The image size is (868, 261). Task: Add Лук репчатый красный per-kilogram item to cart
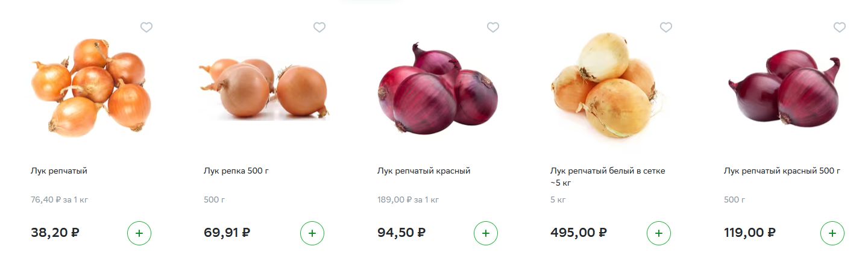486,233
